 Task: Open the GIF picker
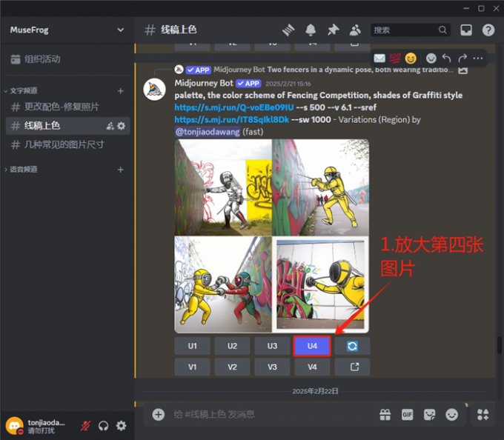pyautogui.click(x=407, y=415)
